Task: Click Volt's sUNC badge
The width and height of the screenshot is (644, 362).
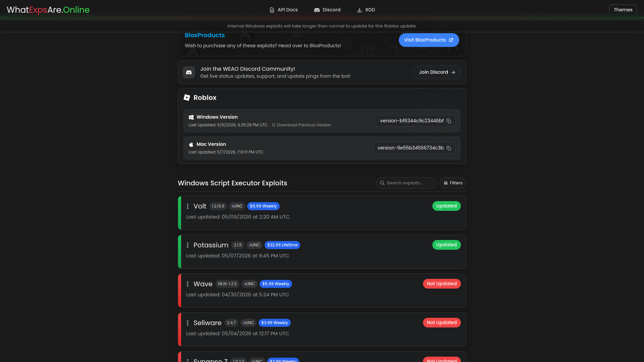Action: tap(237, 206)
